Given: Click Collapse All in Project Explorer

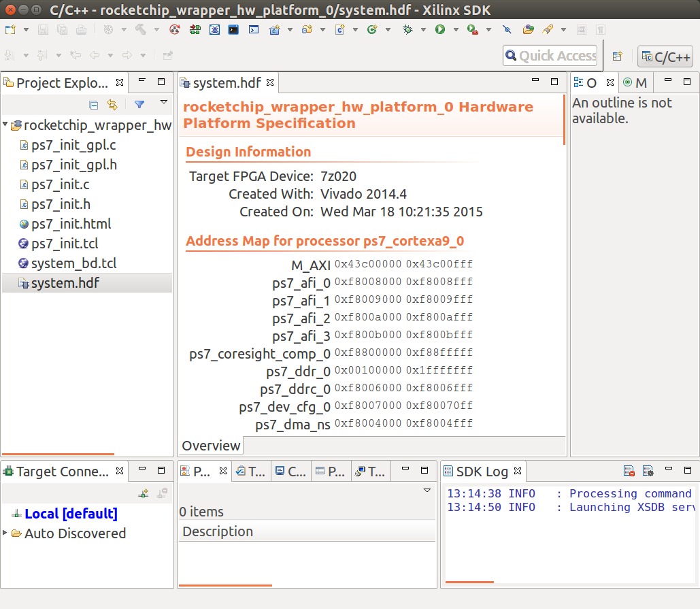Looking at the screenshot, I should [94, 105].
